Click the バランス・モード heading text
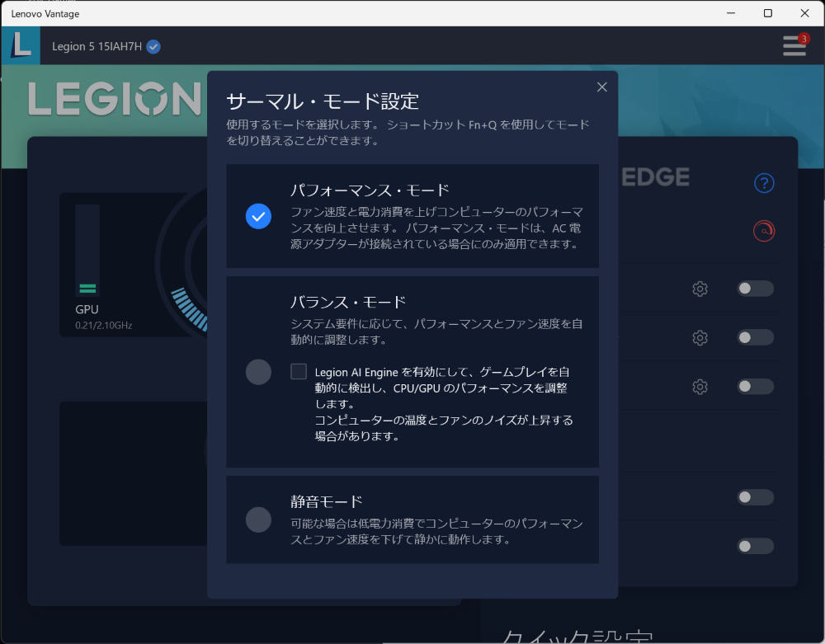This screenshot has width=825, height=644. tap(348, 302)
